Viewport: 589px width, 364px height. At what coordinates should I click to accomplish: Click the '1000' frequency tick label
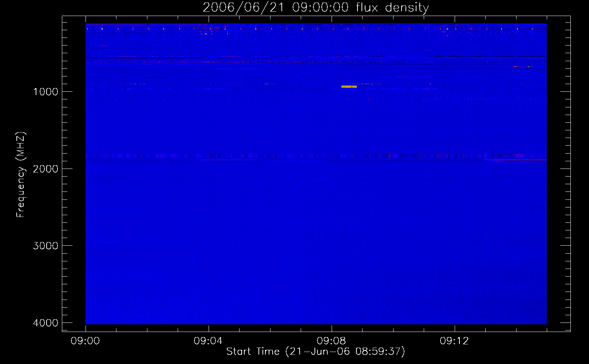point(46,92)
